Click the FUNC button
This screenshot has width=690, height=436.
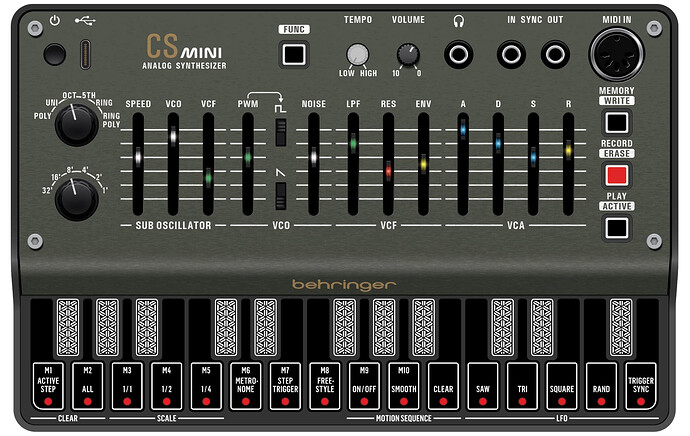(x=294, y=55)
